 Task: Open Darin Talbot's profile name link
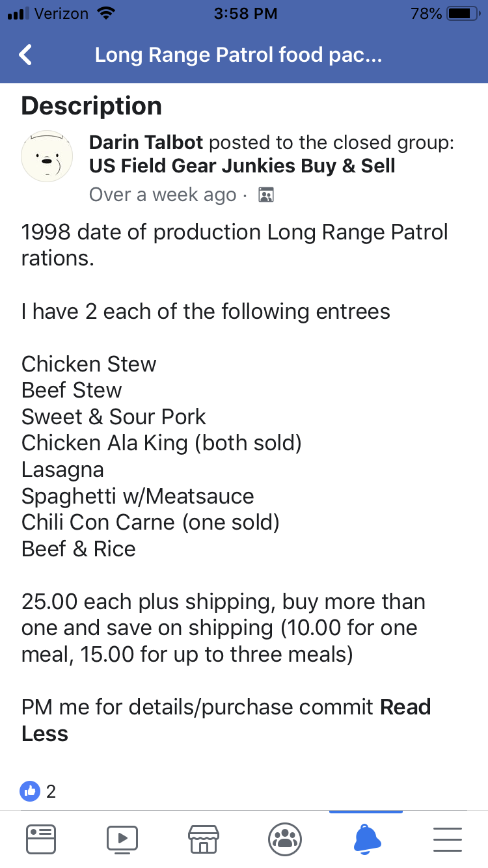pyautogui.click(x=146, y=142)
